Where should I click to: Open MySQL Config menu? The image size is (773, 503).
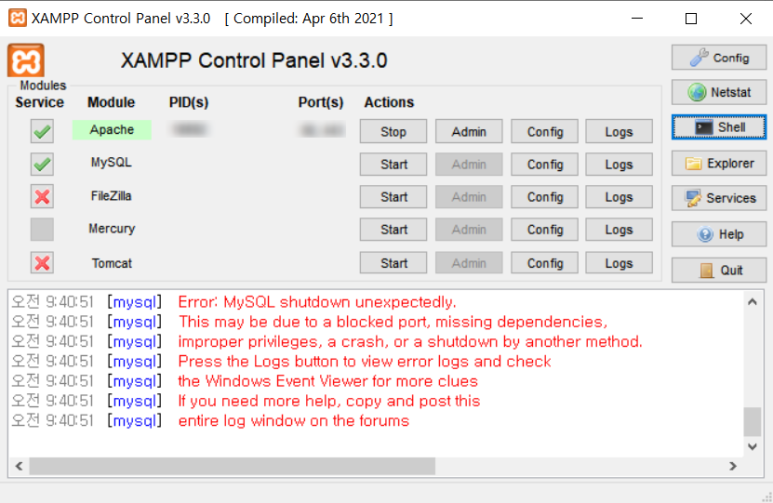[x=544, y=164]
